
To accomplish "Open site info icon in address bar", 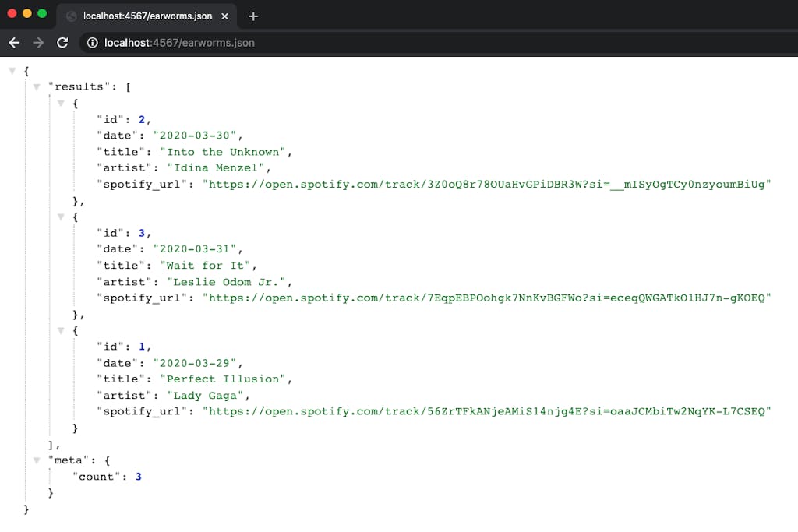I will [92, 43].
